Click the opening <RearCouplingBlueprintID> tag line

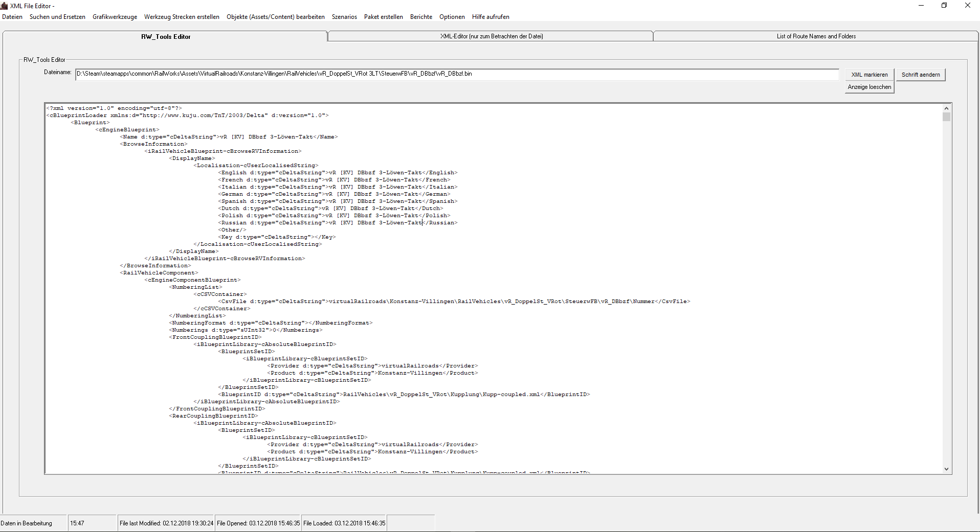(214, 416)
